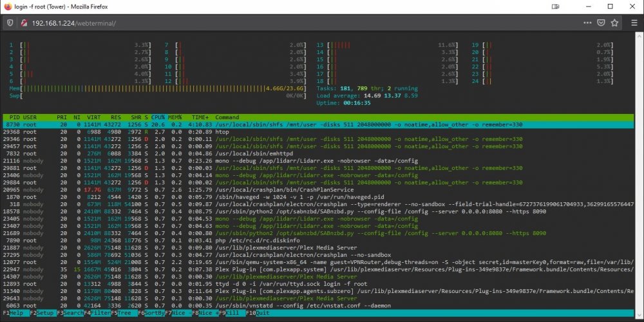Select the haveged process row PID 1870
The width and height of the screenshot is (644, 322).
tap(318, 197)
